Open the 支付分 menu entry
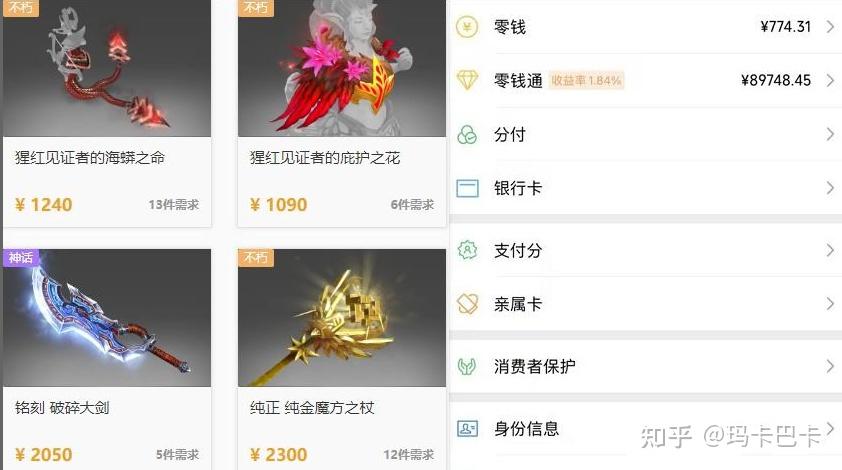 coord(645,250)
